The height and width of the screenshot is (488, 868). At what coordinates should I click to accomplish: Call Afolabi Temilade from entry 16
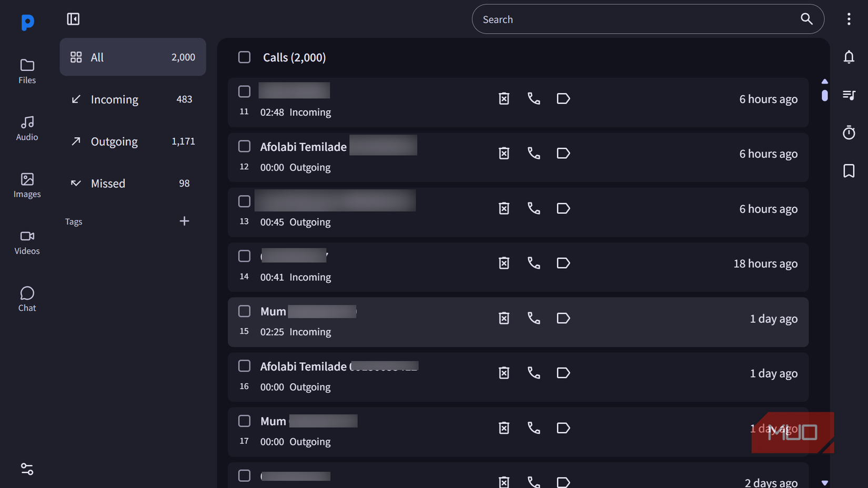pos(533,373)
